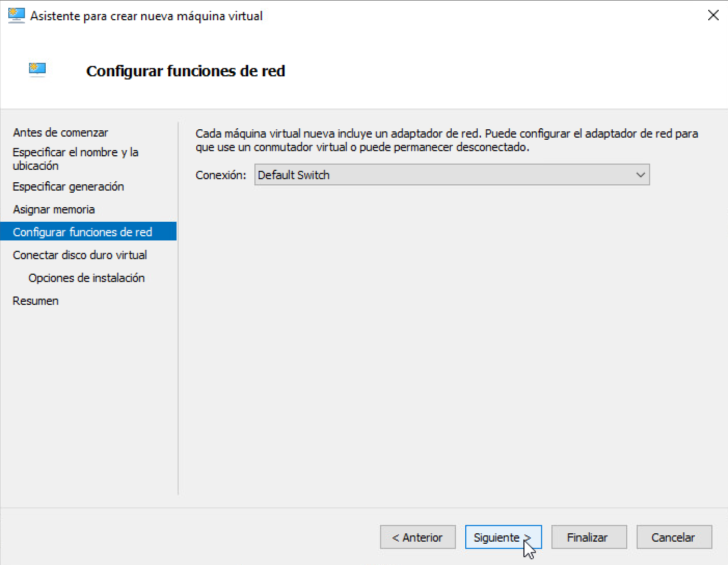Click the 'Conexión:' field label
Viewport: 728px width, 565px height.
221,175
